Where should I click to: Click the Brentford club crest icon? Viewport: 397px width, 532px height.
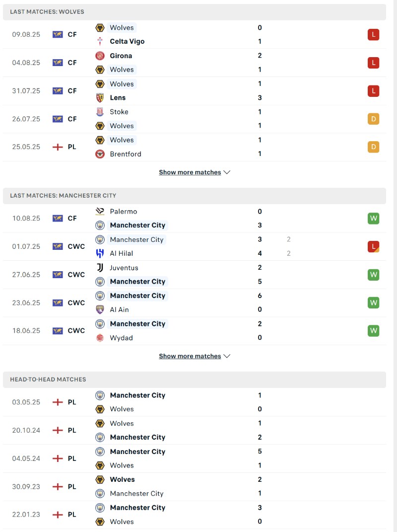pos(100,154)
